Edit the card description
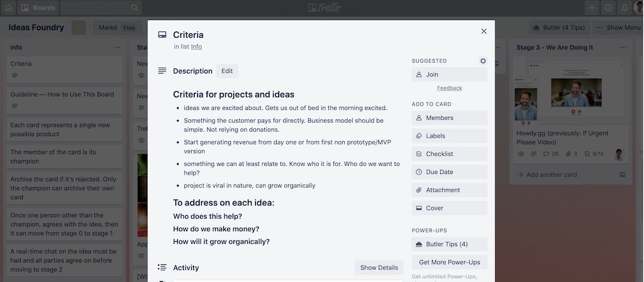 227,71
